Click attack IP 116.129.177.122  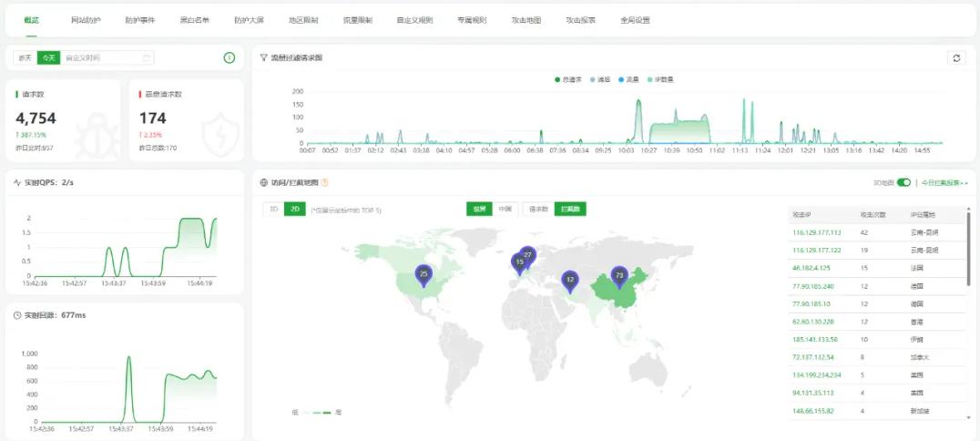pos(817,251)
